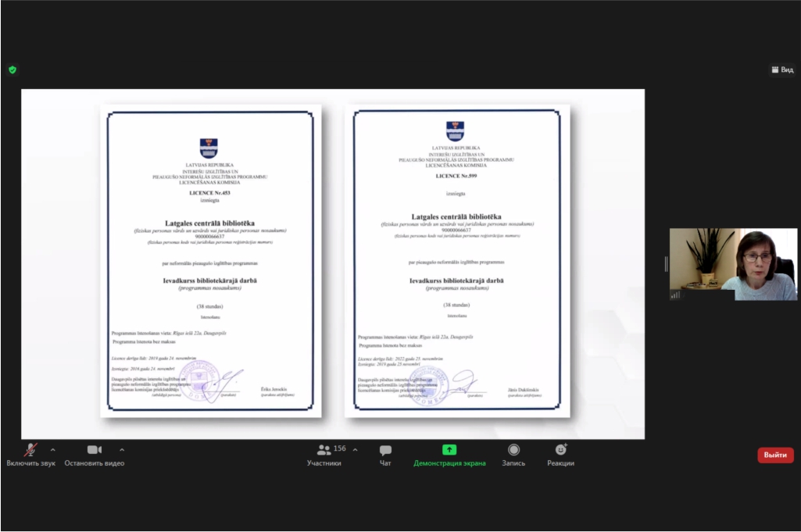
Task: Click the green encryption shield icon
Action: 13,70
